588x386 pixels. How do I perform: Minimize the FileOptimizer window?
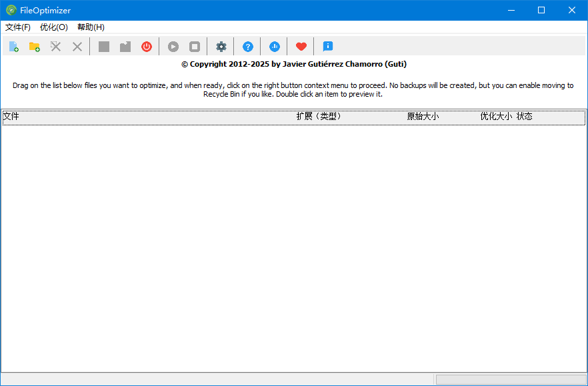511,10
